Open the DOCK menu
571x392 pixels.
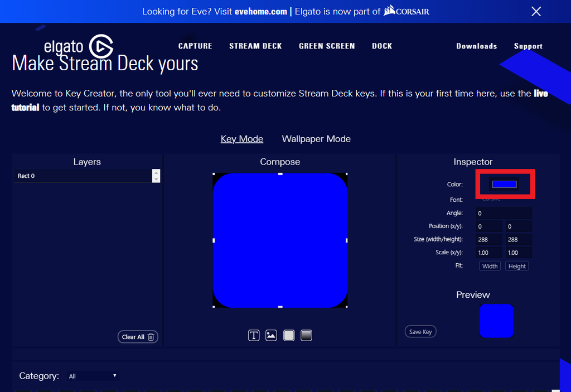[382, 46]
